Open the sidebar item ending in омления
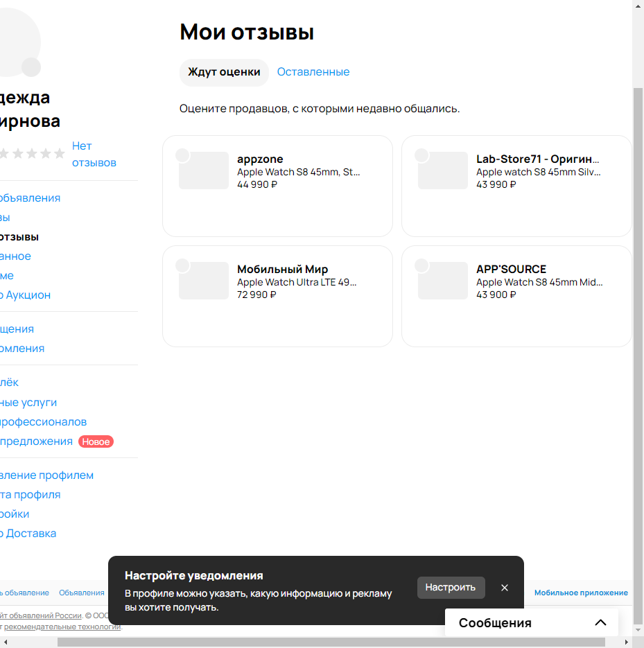This screenshot has width=644, height=648. click(22, 349)
